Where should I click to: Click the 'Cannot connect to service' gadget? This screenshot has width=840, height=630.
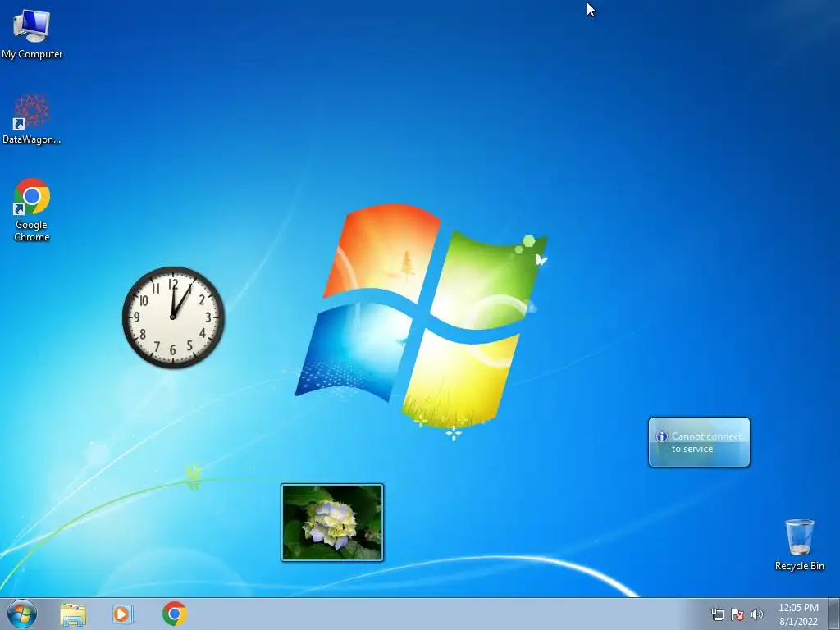pos(699,442)
